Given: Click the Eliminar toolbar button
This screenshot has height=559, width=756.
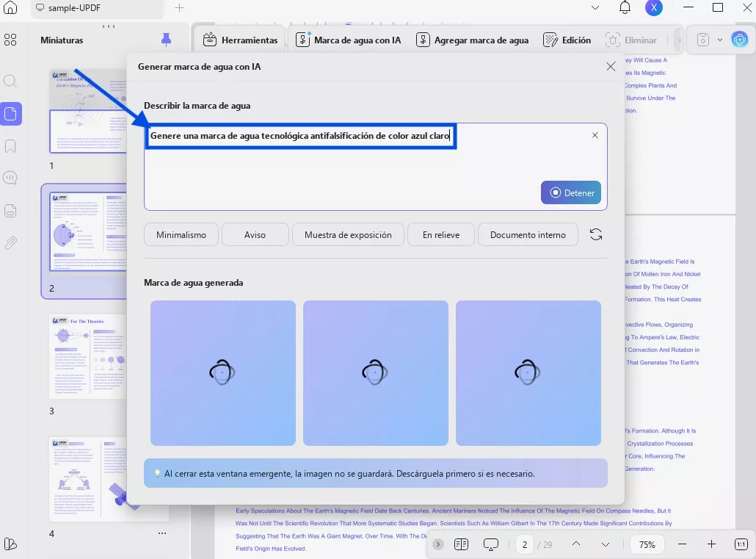Looking at the screenshot, I should [631, 40].
